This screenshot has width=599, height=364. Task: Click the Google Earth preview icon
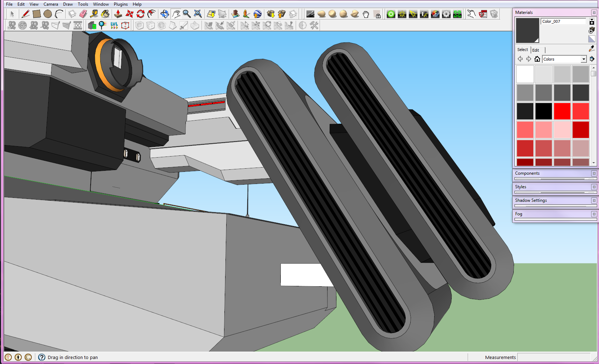pos(258,14)
